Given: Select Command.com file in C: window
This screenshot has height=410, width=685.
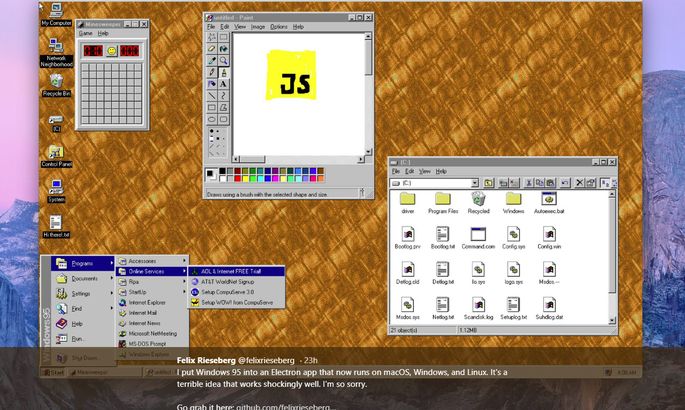Looking at the screenshot, I should [478, 238].
